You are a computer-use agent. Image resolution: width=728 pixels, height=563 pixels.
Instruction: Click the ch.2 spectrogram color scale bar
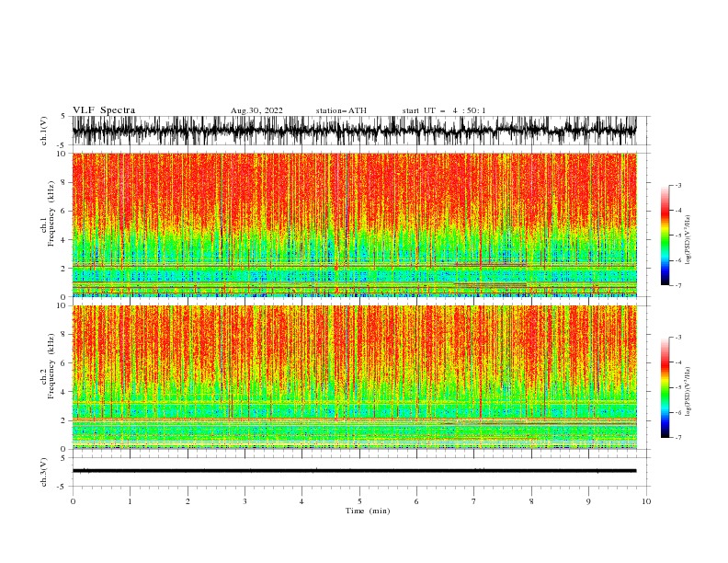pos(665,387)
